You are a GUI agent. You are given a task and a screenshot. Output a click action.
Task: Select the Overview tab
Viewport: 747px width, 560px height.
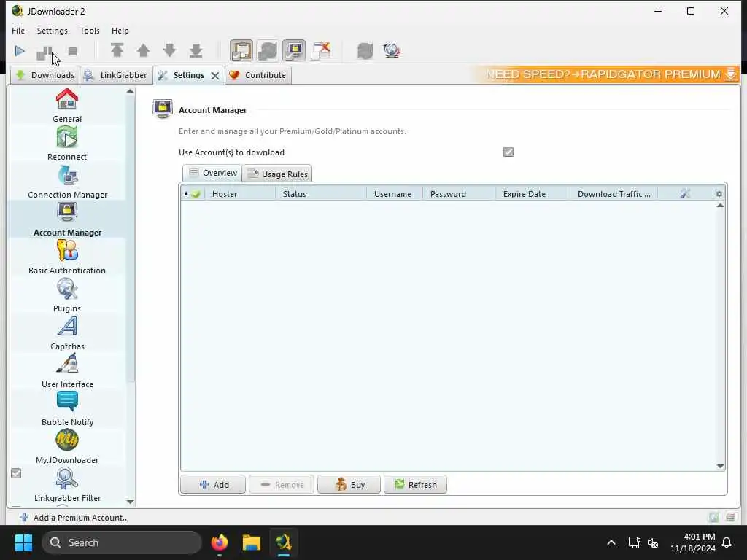212,173
